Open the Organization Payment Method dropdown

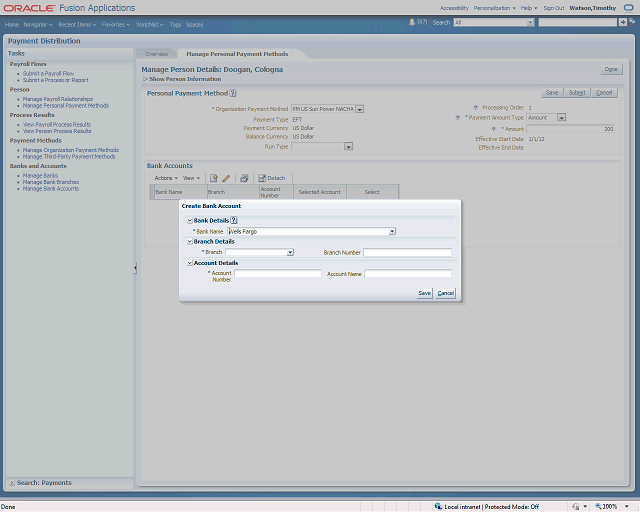point(360,109)
